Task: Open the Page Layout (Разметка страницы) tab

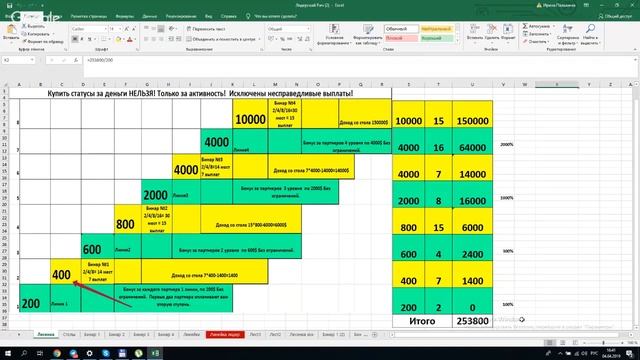Action: (89, 16)
